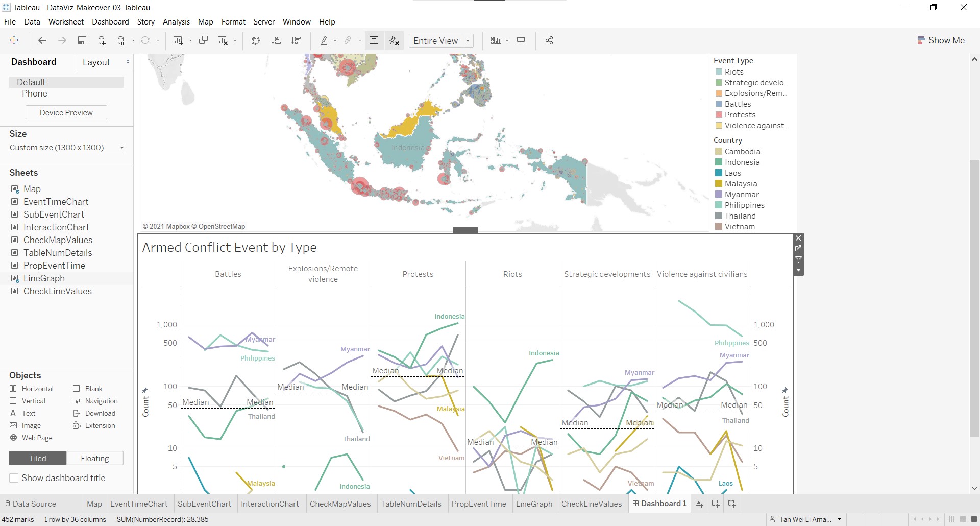Click the Undo back arrow icon

coord(42,41)
